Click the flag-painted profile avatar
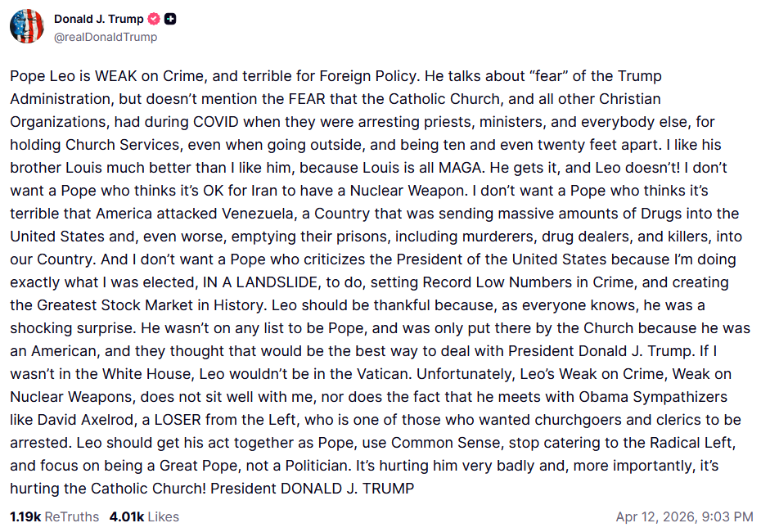 tap(27, 27)
